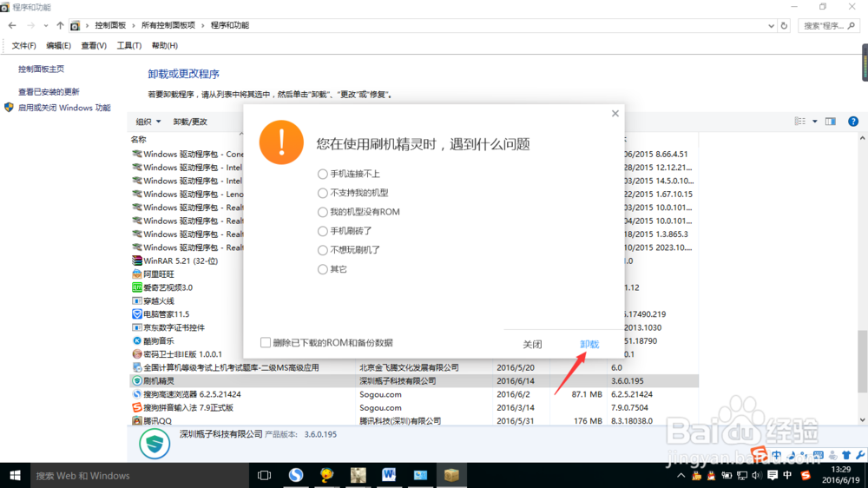Screen dimensions: 868x488
Task: Click 所有控制面板项 breadcrumb
Action: (x=168, y=25)
